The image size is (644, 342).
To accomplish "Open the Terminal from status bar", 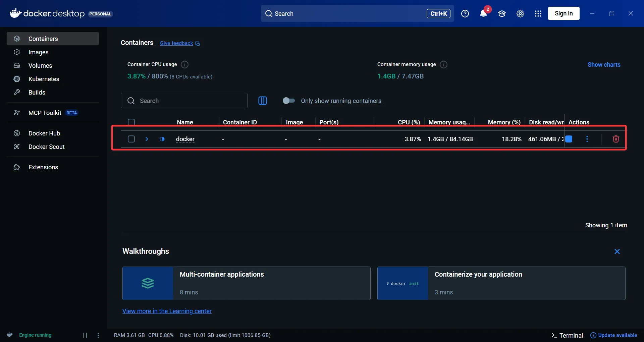I will click(567, 335).
